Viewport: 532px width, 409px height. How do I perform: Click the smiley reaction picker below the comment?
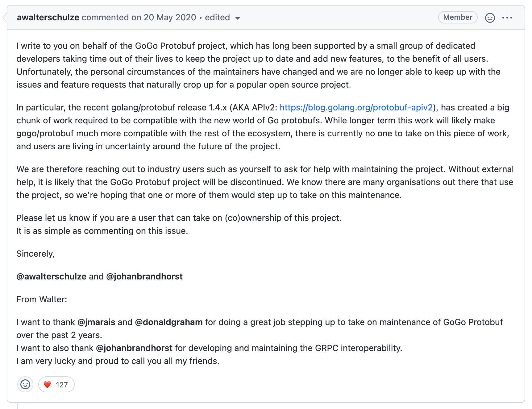pyautogui.click(x=25, y=384)
